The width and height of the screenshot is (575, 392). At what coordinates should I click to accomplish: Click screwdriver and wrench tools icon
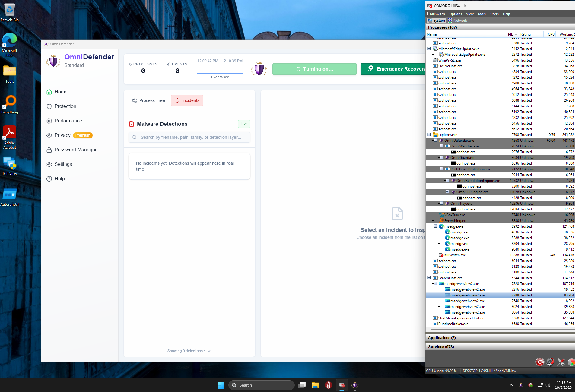tap(561, 362)
